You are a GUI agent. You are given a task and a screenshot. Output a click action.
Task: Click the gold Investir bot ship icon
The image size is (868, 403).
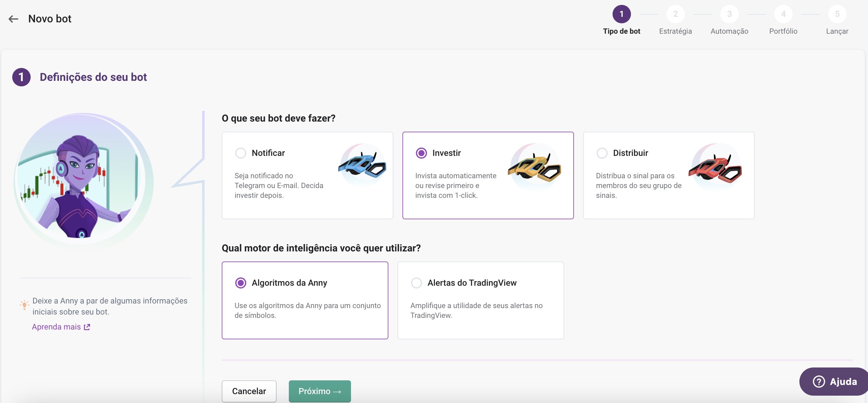coord(535,167)
